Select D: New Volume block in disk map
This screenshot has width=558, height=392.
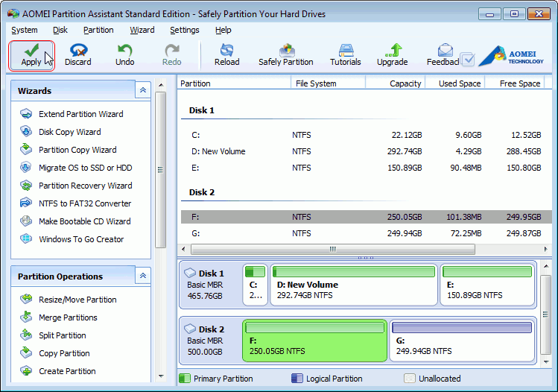pos(354,285)
